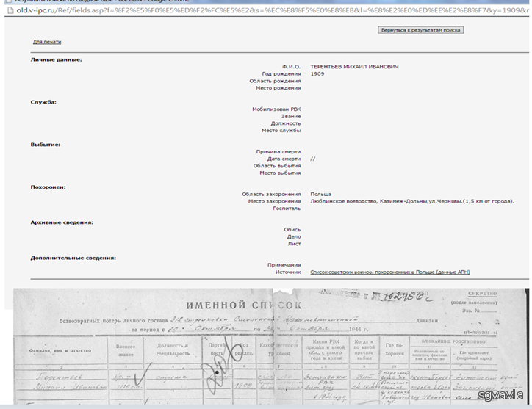Image resolution: width=532 pixels, height=409 pixels.
Task: Click the page icon beside the URL
Action: click(10, 10)
